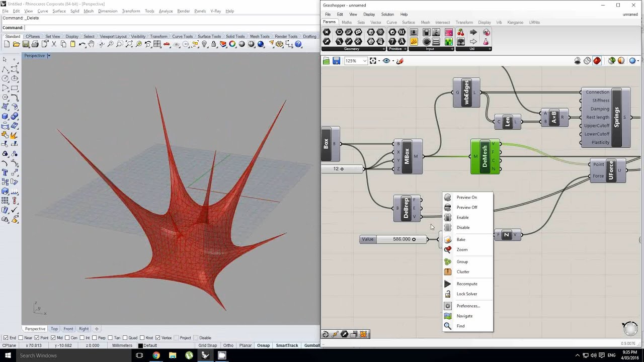
Task: Save the Grasshopper document with blue floppy icon
Action: (x=336, y=61)
